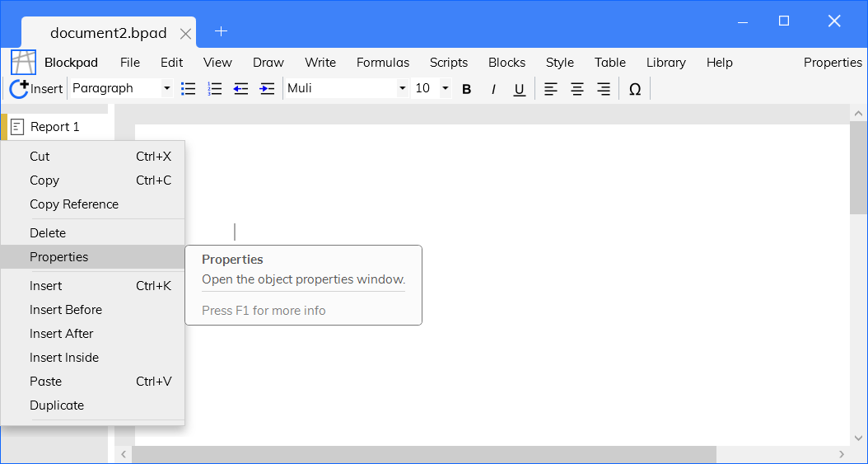The width and height of the screenshot is (868, 464).
Task: Toggle Bold formatting
Action: pyautogui.click(x=467, y=89)
